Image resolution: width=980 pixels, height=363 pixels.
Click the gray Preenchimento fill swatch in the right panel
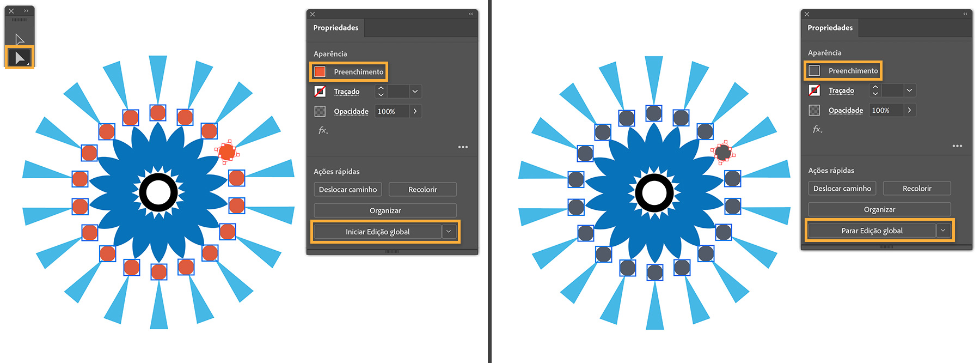[x=814, y=70]
